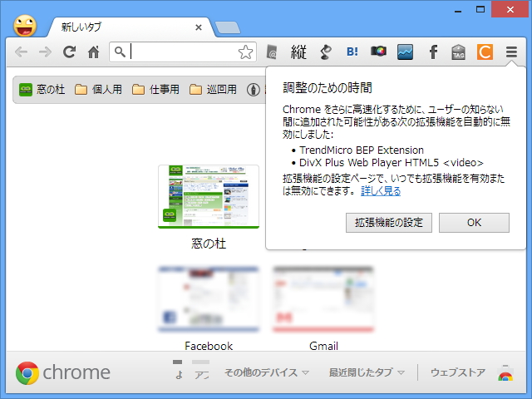Viewport: 532px width, 399px height.
Task: Open the 窓の杜 bookmark
Action: click(42, 90)
